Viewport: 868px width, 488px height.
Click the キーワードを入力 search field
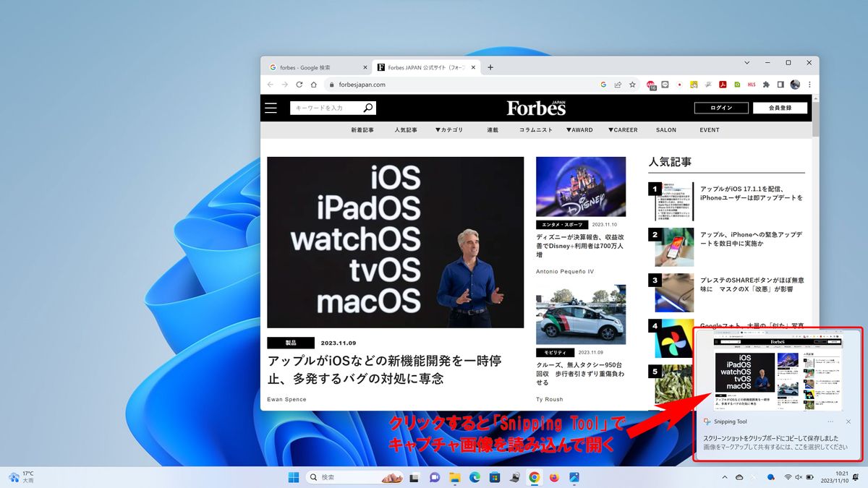tap(327, 108)
